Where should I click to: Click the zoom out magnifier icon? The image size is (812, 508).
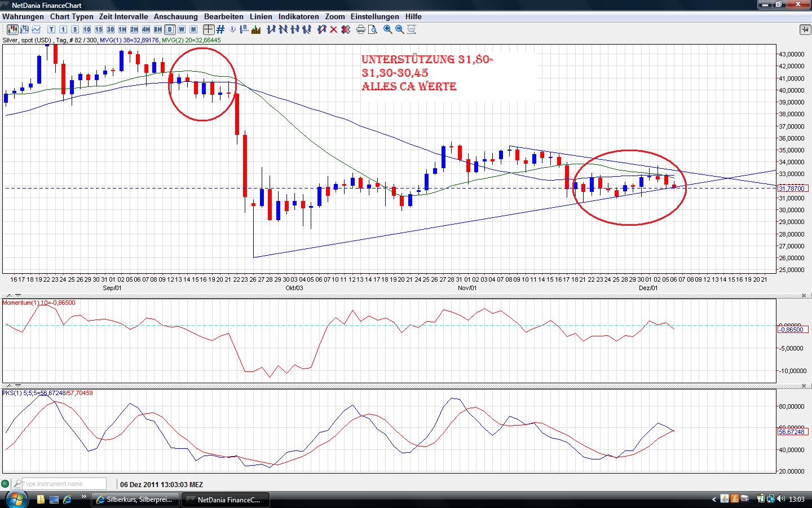[400, 29]
